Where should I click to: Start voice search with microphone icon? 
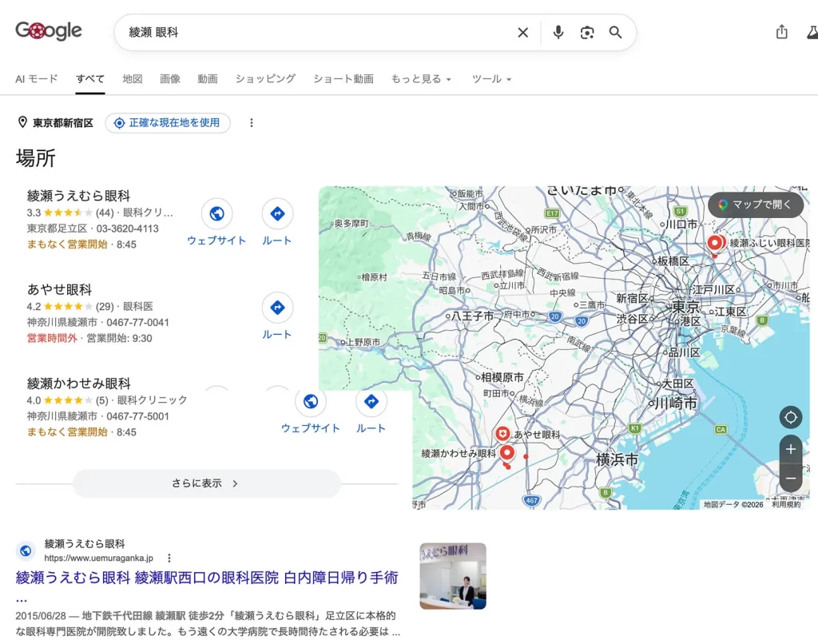click(x=558, y=32)
